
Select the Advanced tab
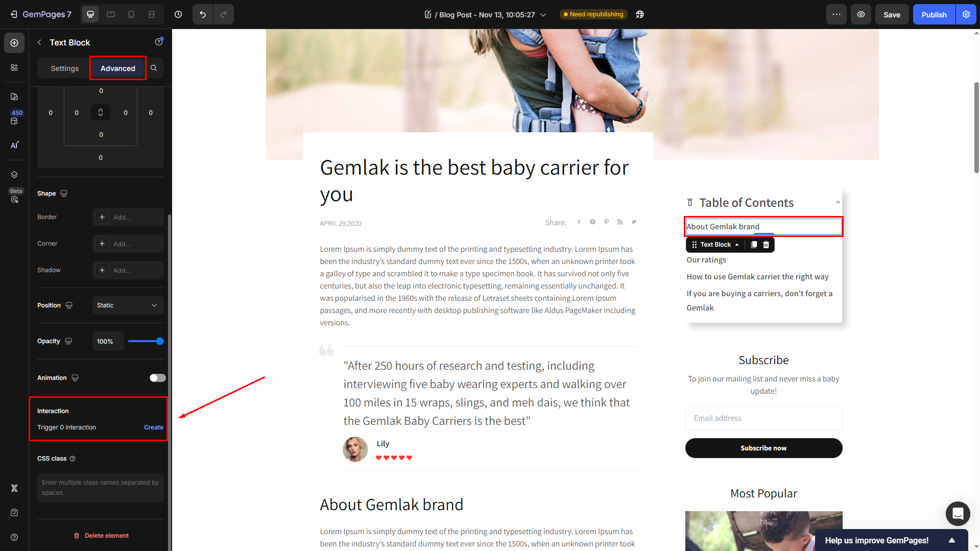coord(118,68)
